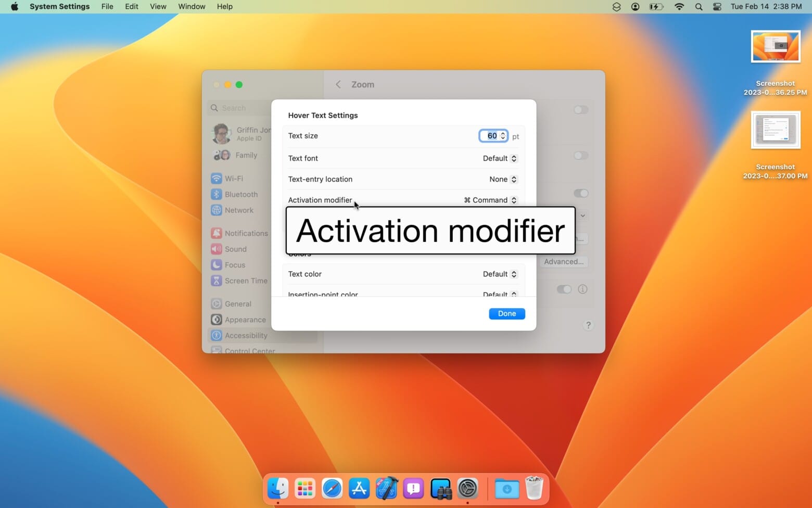Open the Text font dropdown

[x=499, y=158]
